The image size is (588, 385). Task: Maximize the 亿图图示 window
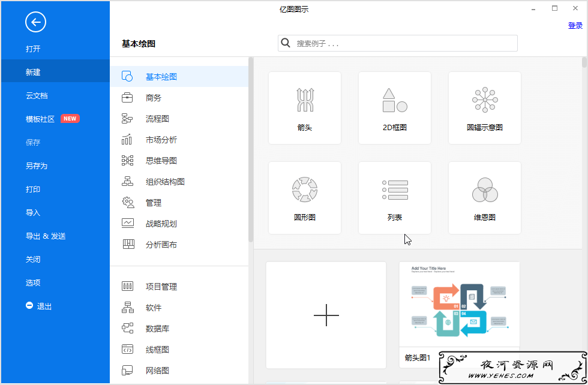(x=554, y=8)
